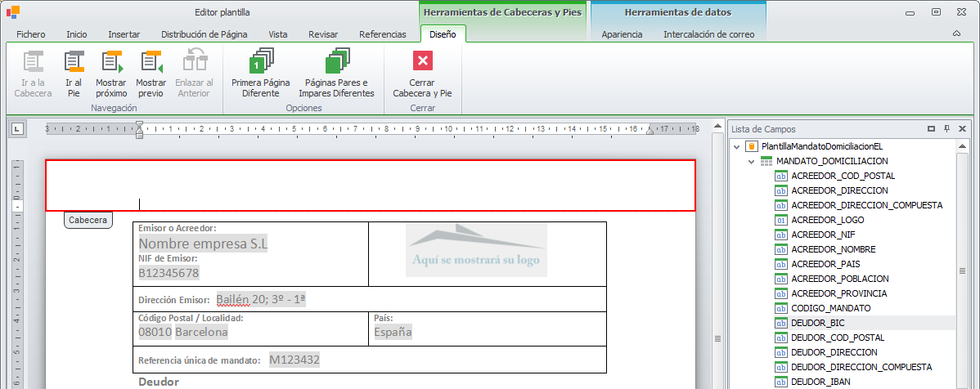Switch to the Insertar ribbon tab
This screenshot has height=389, width=980.
click(x=124, y=34)
